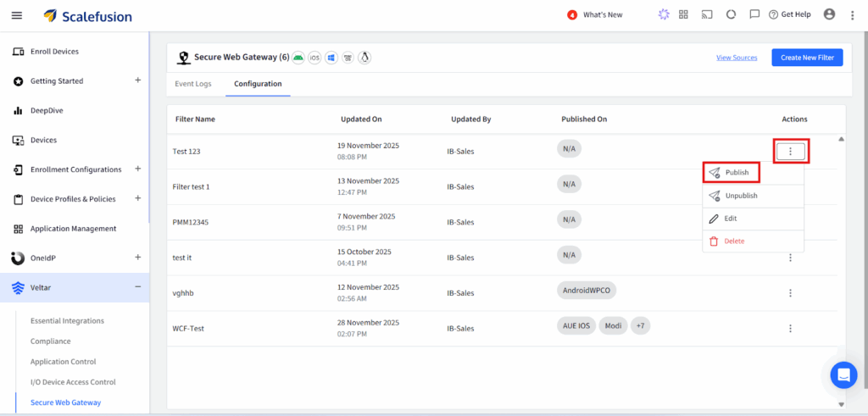Screen dimensions: 868x416
Task: Click the Linux penguin platform icon
Action: [364, 58]
